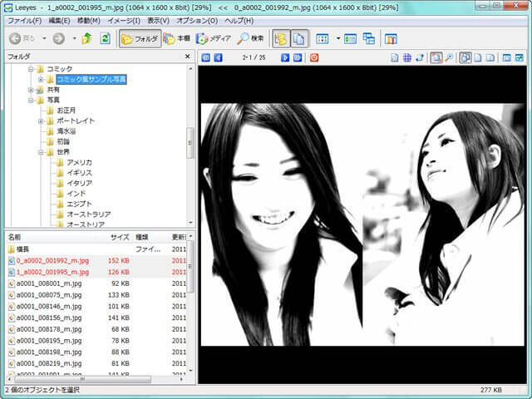Click the Back (戻る) navigation button
532x399 pixels.
click(25, 38)
